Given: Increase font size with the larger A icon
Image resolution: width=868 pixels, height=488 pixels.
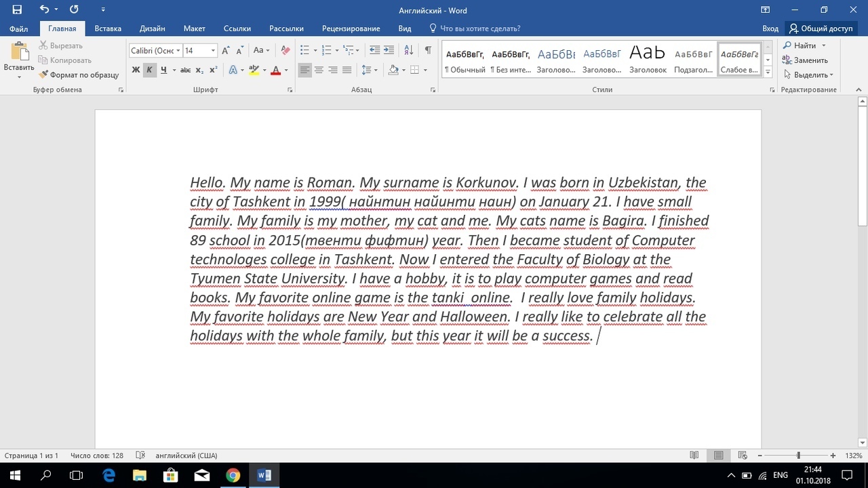Looking at the screenshot, I should [226, 51].
